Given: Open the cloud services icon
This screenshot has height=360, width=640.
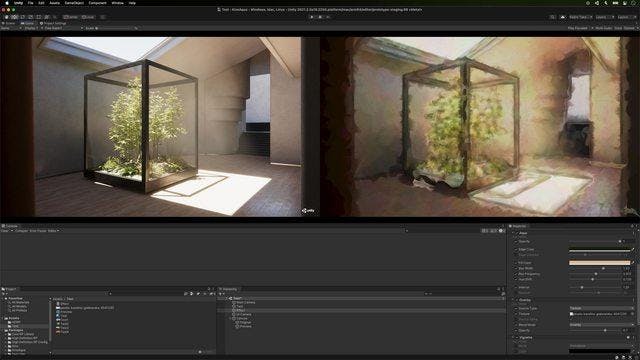Looking at the screenshot, I should click(563, 17).
